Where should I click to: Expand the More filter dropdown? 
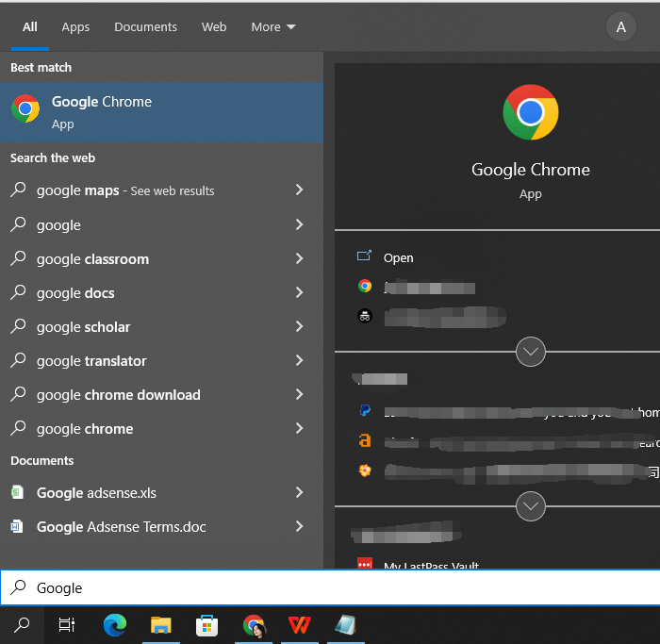(x=272, y=27)
